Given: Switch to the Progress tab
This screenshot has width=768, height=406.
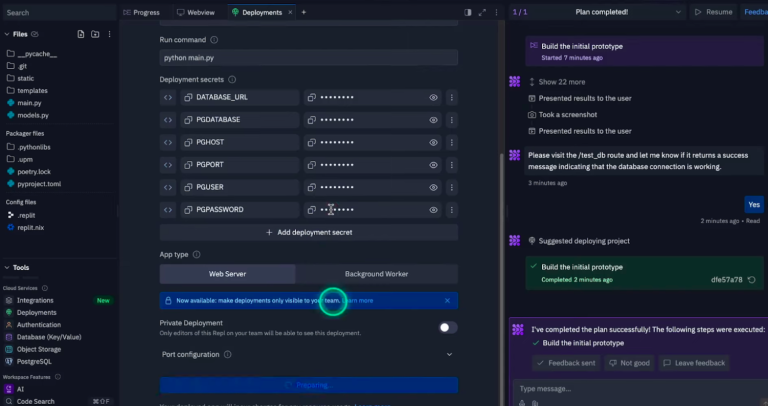Looking at the screenshot, I should tap(140, 12).
